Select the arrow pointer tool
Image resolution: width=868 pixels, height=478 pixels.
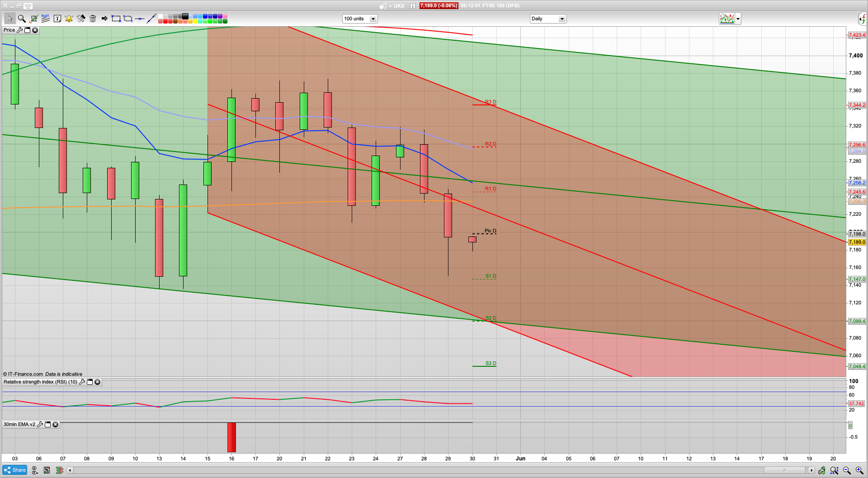pos(9,19)
